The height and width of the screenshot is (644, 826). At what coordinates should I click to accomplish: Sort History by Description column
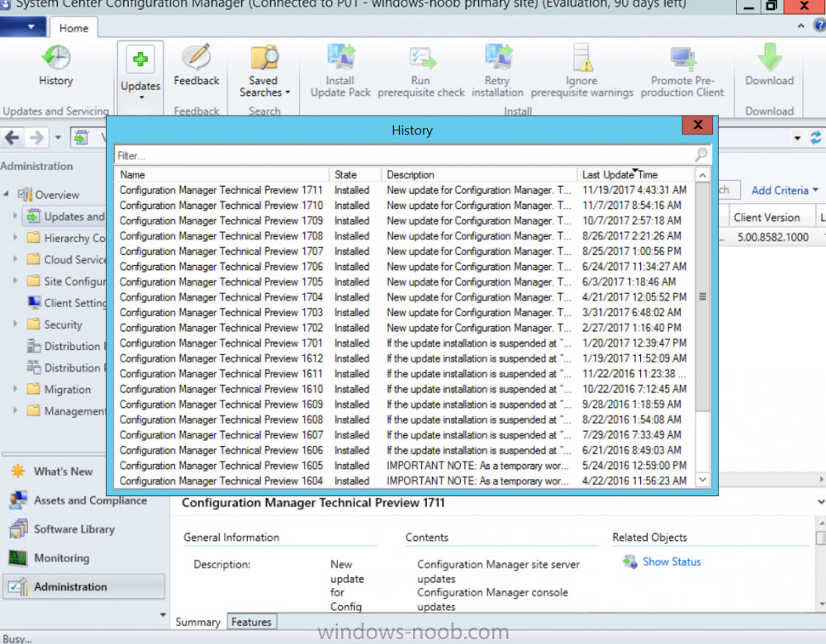pos(479,175)
